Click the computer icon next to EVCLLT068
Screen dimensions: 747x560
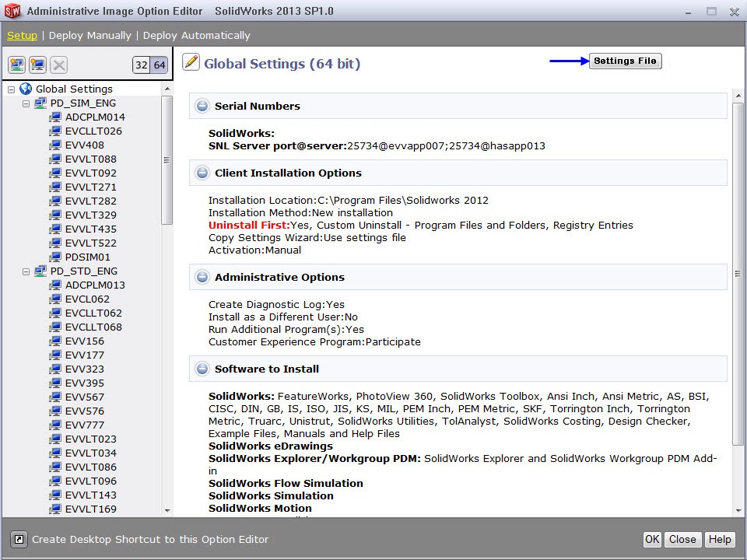point(55,327)
